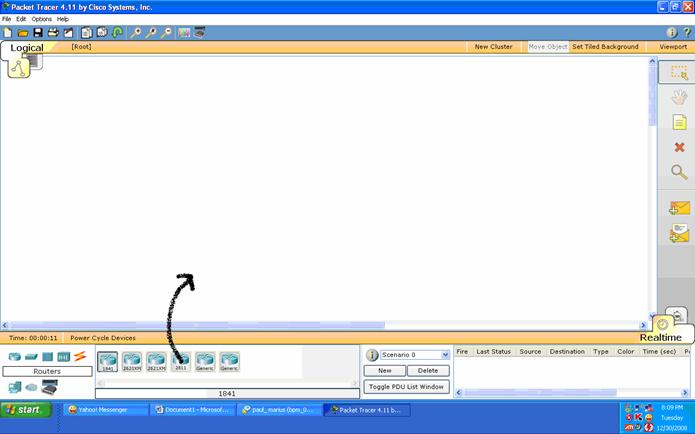This screenshot has width=695, height=434.
Task: Open the Options menu
Action: (x=41, y=19)
